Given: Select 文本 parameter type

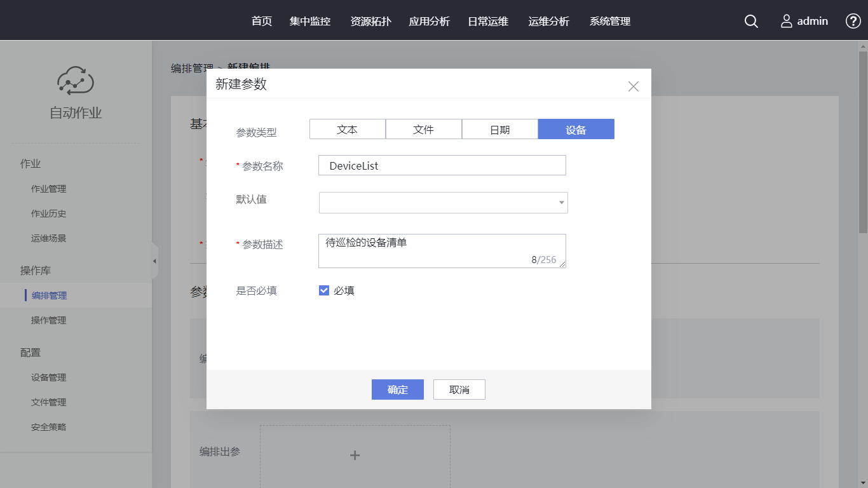Looking at the screenshot, I should pyautogui.click(x=347, y=129).
